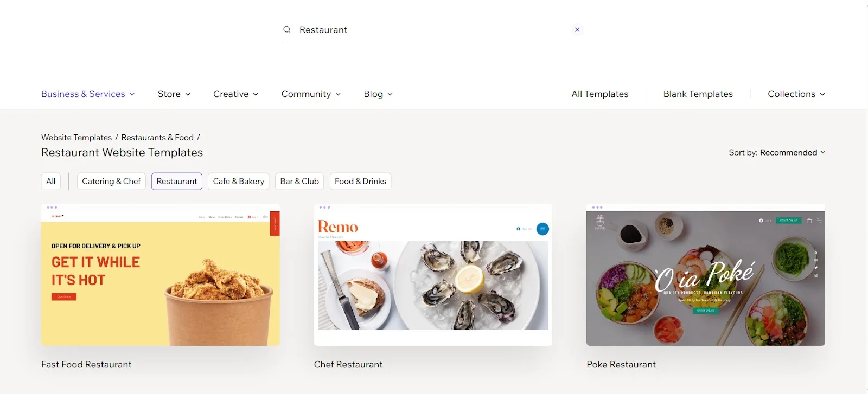The height and width of the screenshot is (394, 868).
Task: Select the Blank Templates menu item
Action: (x=698, y=94)
